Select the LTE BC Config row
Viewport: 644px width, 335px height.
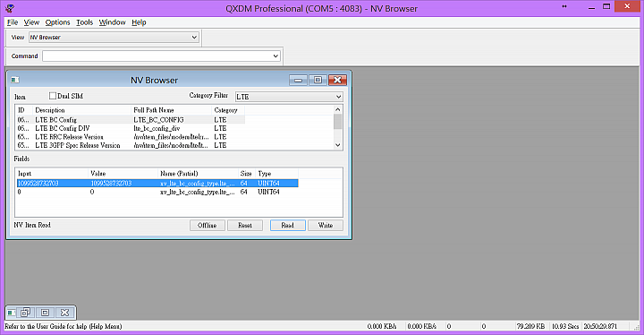pos(131,120)
